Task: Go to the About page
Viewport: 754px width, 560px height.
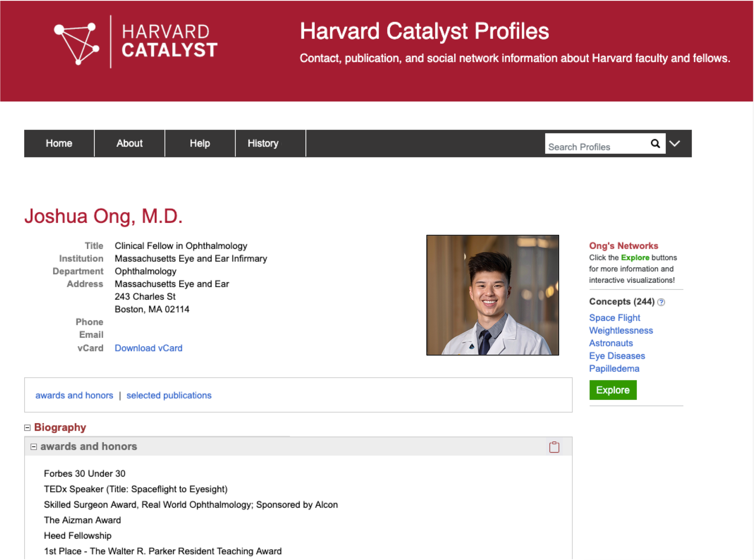Action: pos(129,143)
